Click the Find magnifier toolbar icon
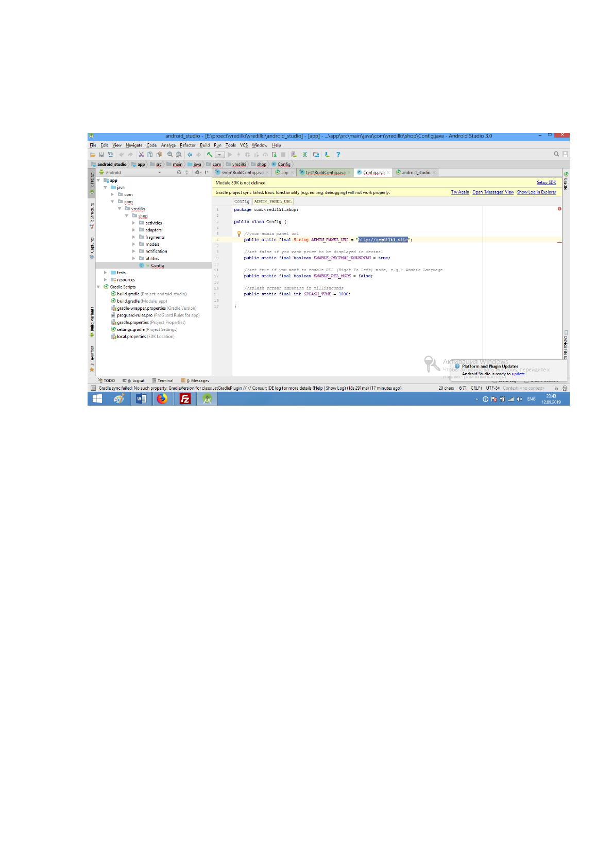Screen dimensions: 613x868 pyautogui.click(x=170, y=154)
